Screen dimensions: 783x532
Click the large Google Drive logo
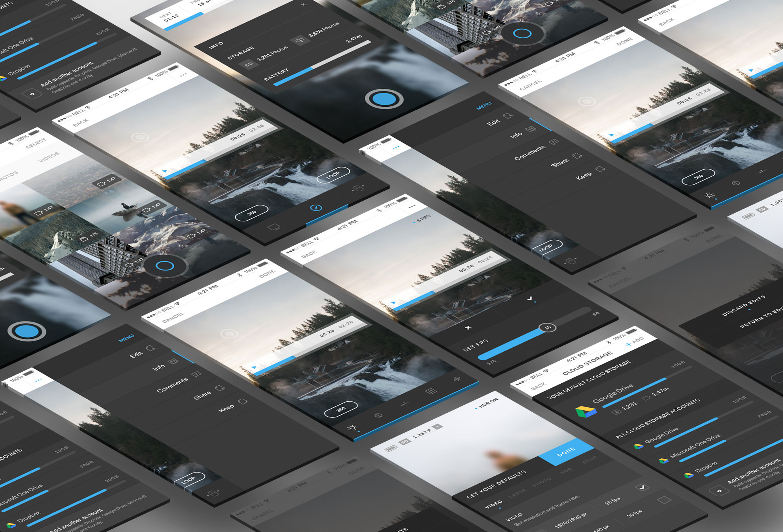point(586,412)
